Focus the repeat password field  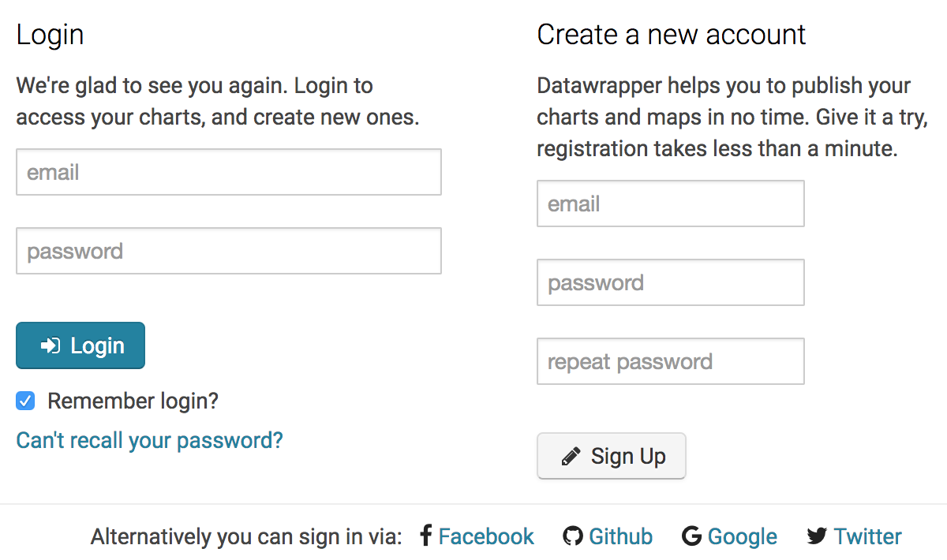[x=671, y=361]
